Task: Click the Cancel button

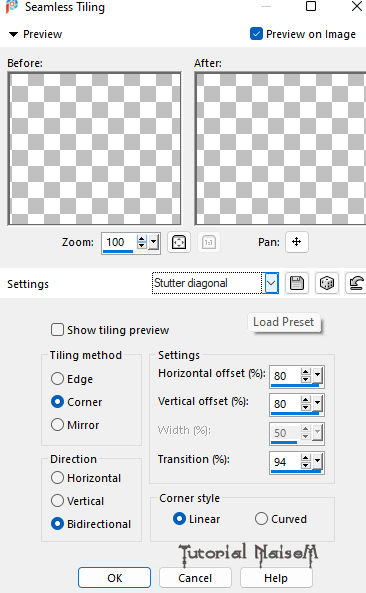Action: click(195, 577)
